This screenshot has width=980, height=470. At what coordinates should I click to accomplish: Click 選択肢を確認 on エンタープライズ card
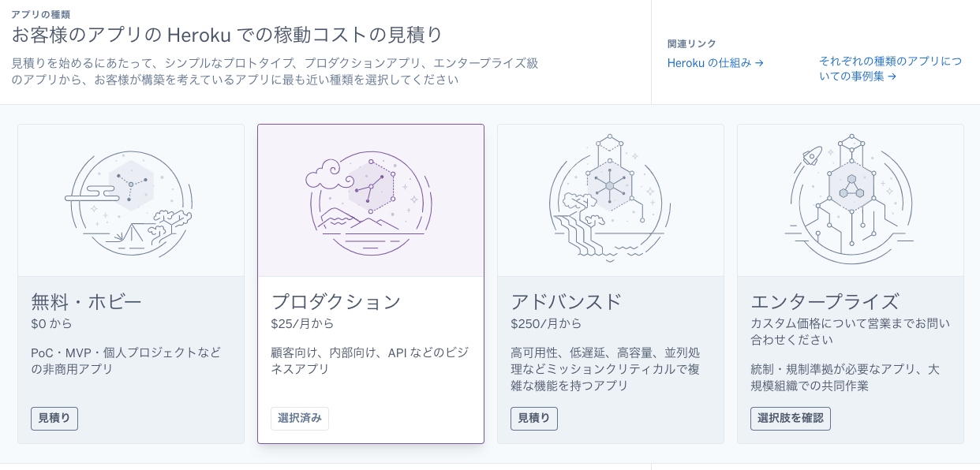791,419
